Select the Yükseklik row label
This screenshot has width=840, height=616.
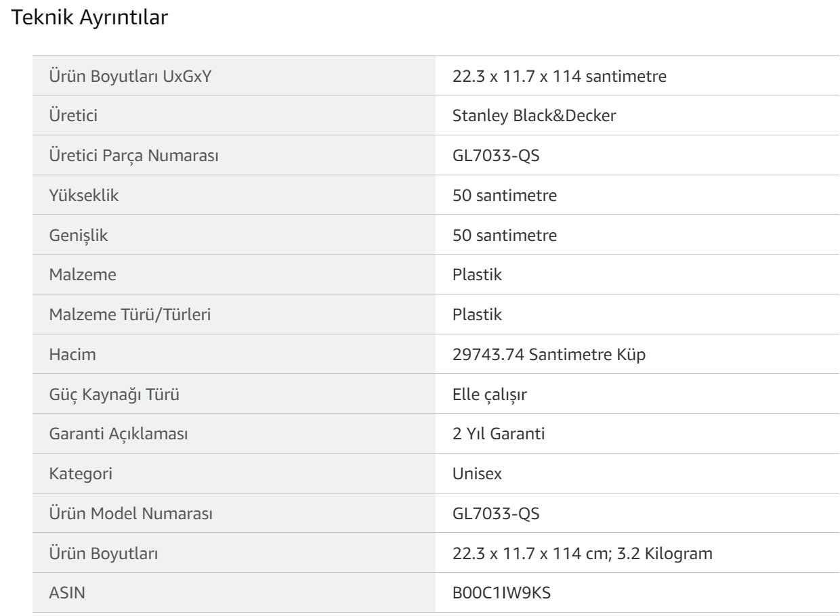point(84,196)
